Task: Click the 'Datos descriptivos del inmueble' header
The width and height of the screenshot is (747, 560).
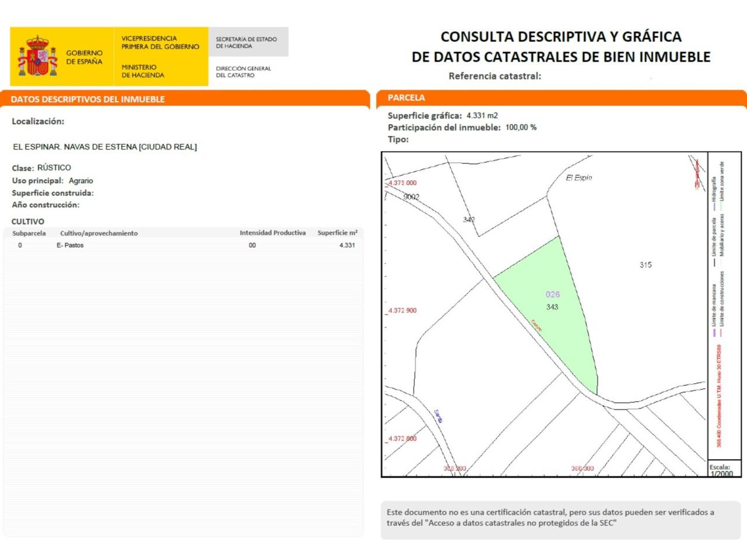Action: (x=88, y=99)
